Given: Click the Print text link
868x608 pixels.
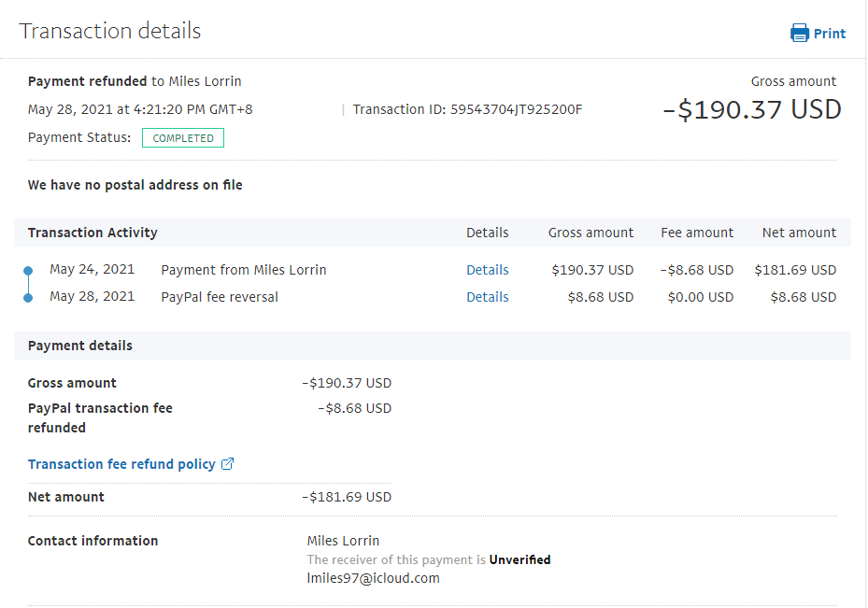Looking at the screenshot, I should [829, 34].
